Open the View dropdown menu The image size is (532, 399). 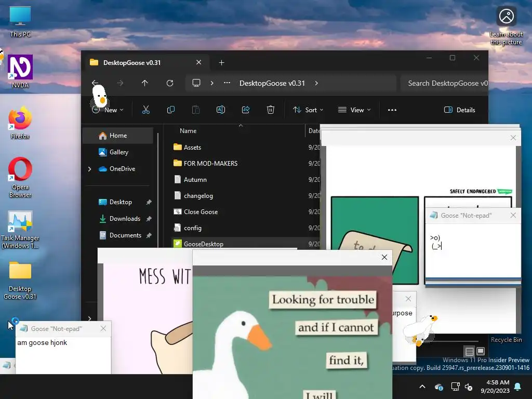click(x=354, y=110)
